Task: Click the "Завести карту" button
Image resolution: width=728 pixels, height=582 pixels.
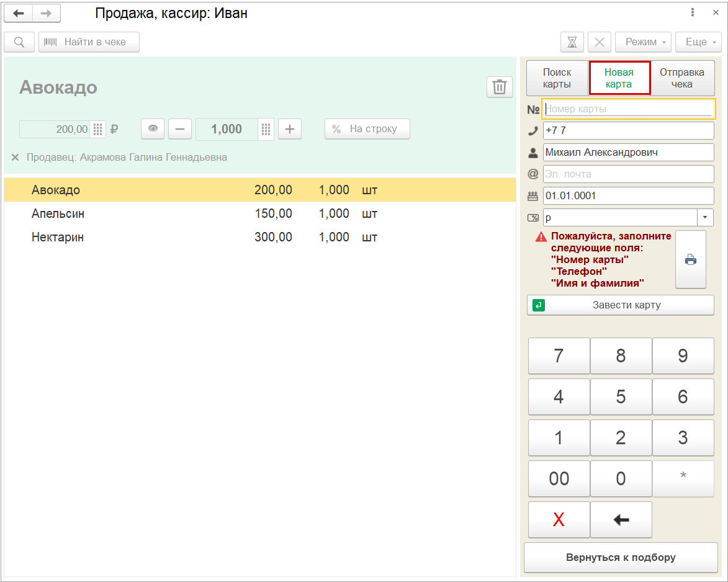Action: [x=620, y=305]
